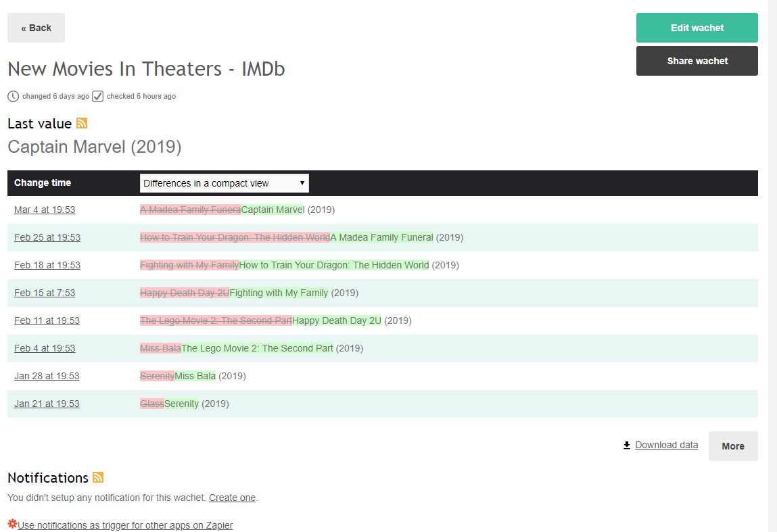Click the 'Captain Marvel (2019)' last value text
777x532 pixels.
tap(95, 147)
